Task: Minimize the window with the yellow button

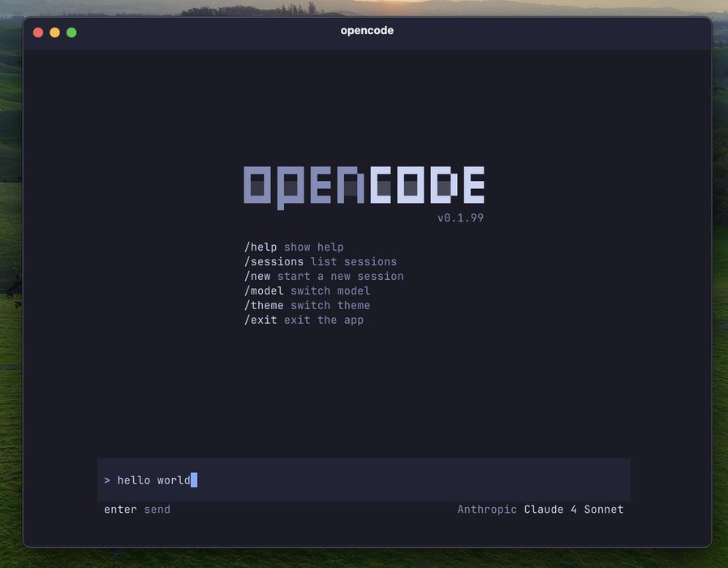Action: [x=54, y=32]
